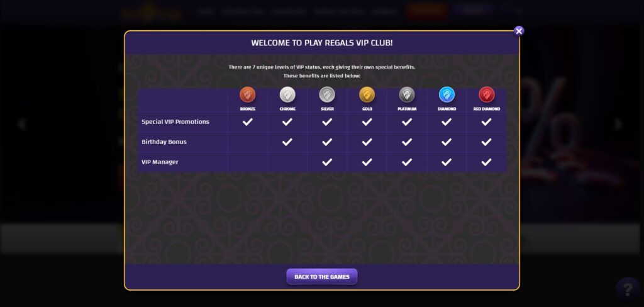The image size is (644, 307).
Task: Click Red Diamond checkmark for VIP Manager
Action: 486,162
